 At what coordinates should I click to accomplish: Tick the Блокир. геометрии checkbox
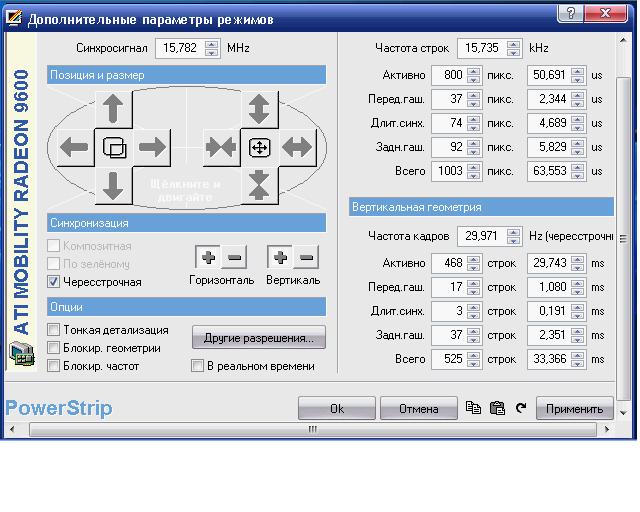[55, 348]
